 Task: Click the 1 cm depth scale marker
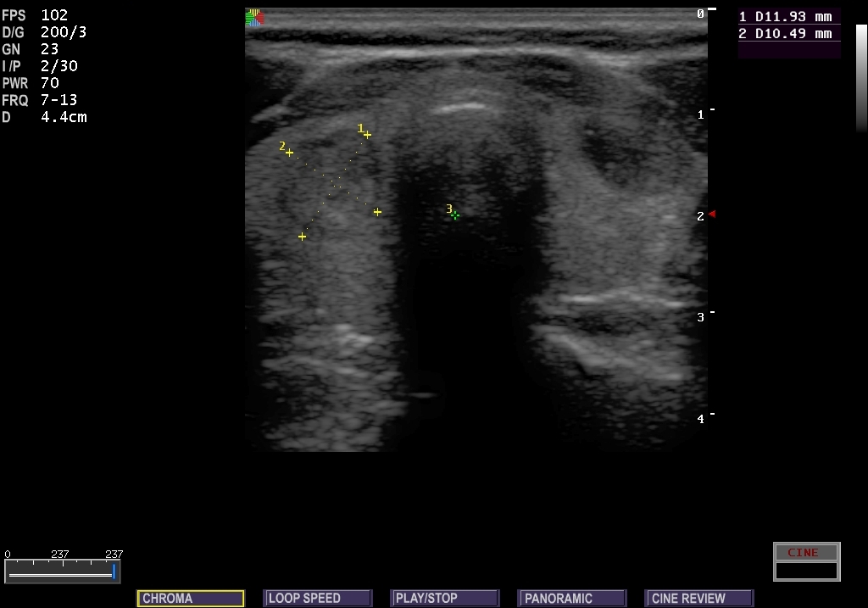[x=700, y=114]
